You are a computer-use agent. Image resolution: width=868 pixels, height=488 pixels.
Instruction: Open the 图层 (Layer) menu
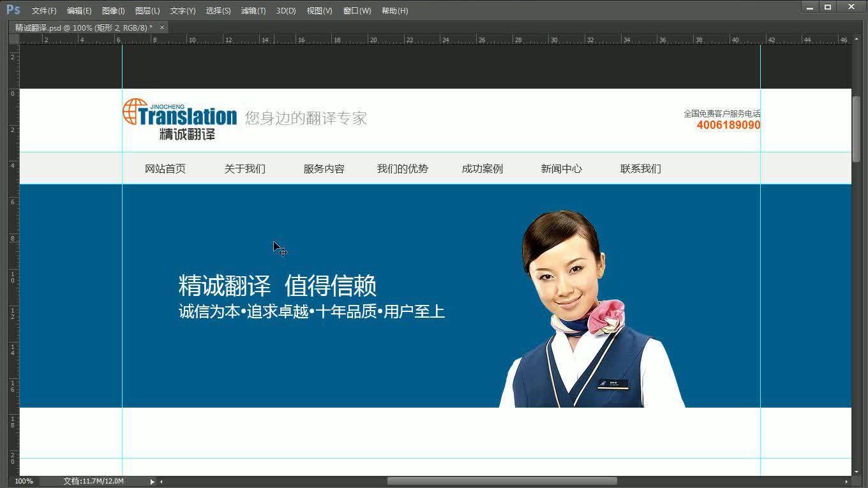tap(147, 10)
